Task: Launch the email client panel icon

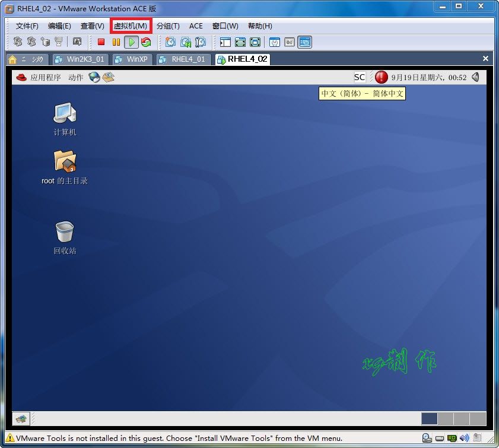Action: 108,77
